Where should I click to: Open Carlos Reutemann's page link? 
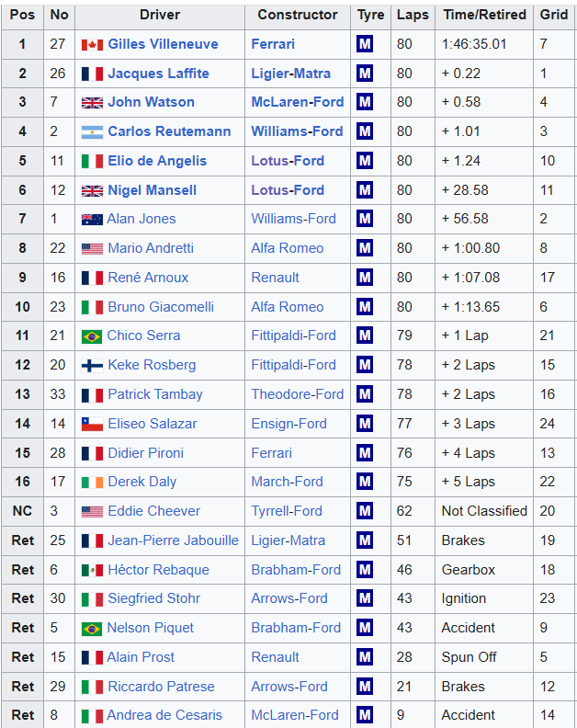pyautogui.click(x=169, y=131)
